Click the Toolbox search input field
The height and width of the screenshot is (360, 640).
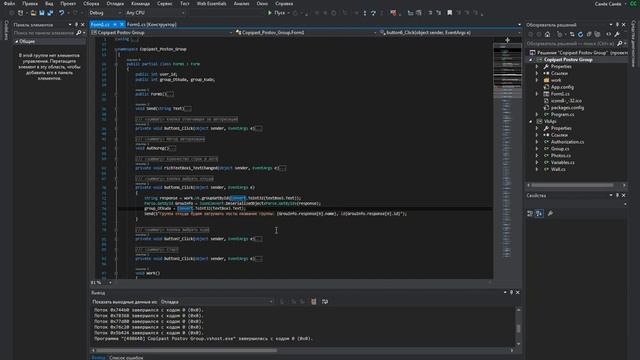(44, 33)
